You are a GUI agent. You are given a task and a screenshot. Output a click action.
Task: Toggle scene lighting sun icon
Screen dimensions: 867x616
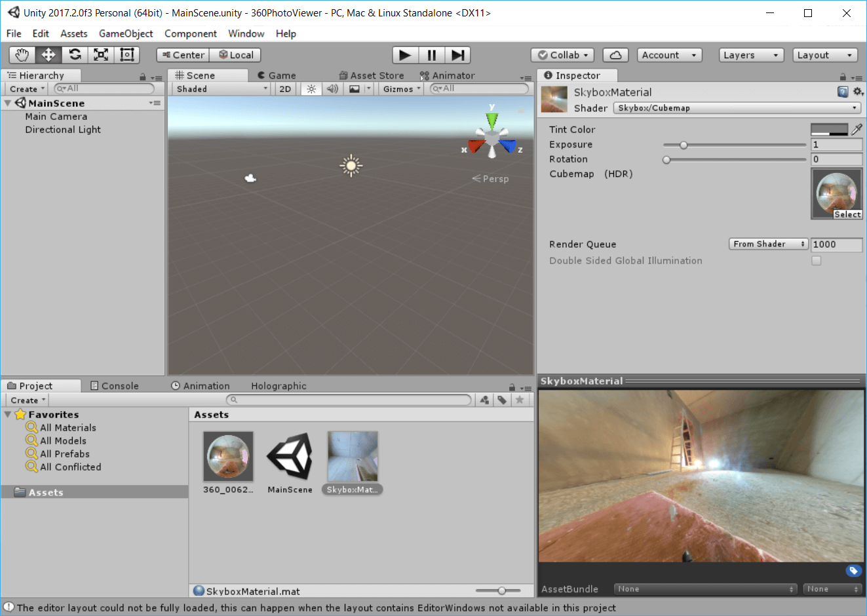[311, 89]
